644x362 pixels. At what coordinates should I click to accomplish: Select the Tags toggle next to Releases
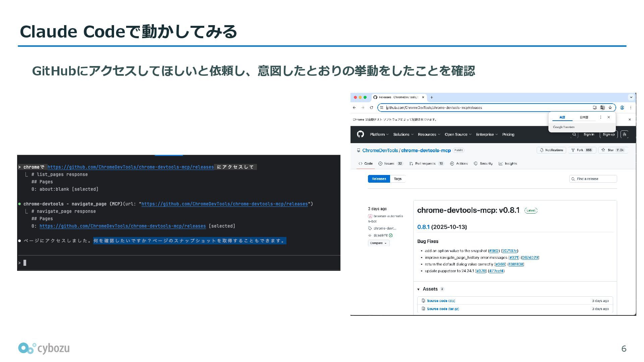point(397,179)
